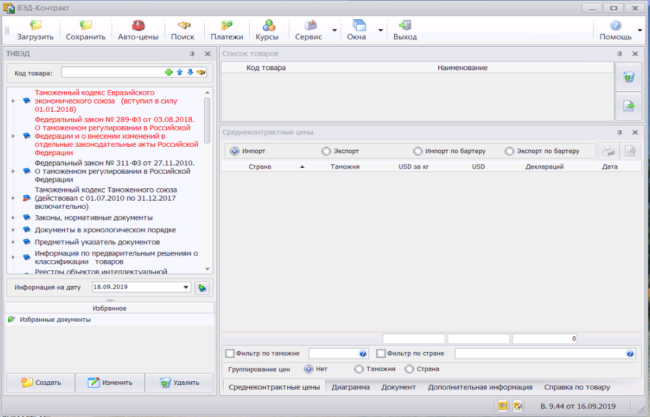Open the Сервис dropdown arrow

click(335, 30)
